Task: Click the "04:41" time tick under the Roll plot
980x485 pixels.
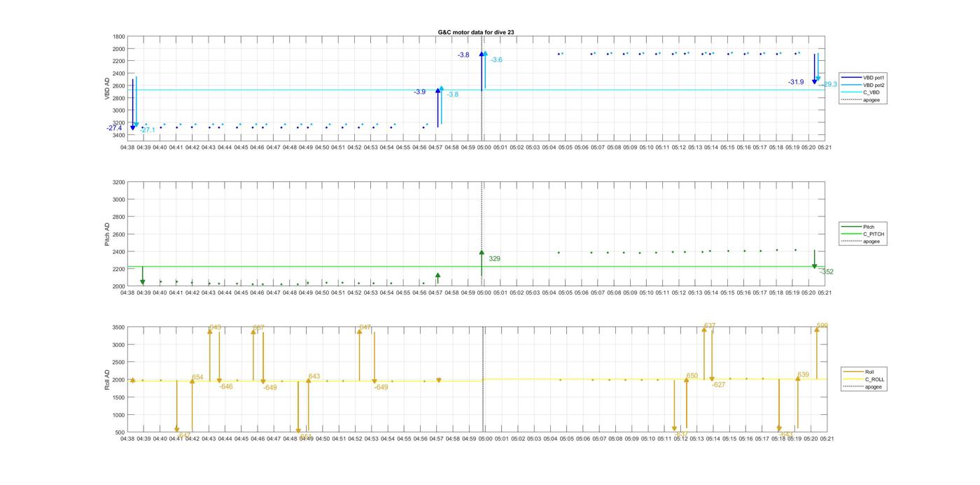Action: (x=176, y=439)
